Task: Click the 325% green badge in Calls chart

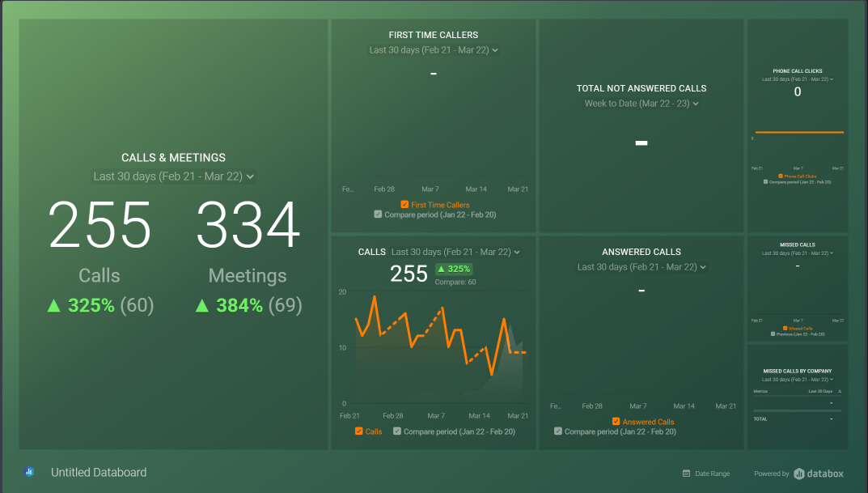Action: [x=454, y=269]
